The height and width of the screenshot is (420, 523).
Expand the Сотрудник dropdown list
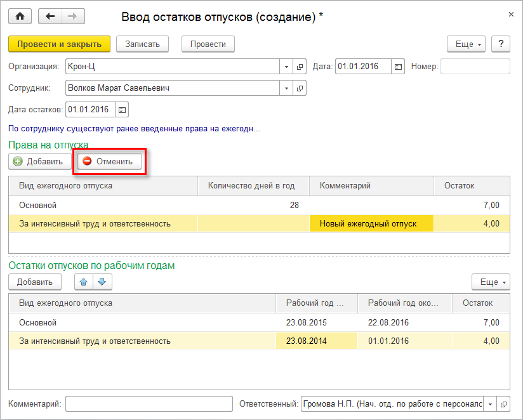point(286,88)
